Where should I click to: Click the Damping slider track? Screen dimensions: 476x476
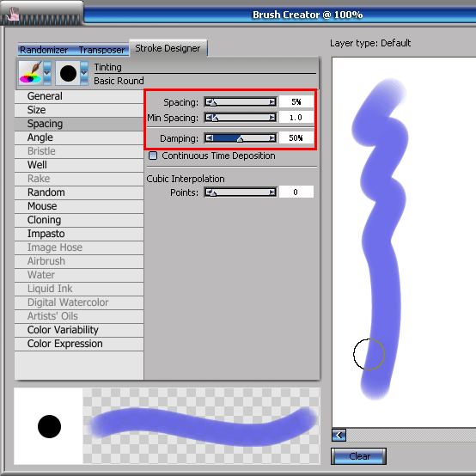click(241, 138)
